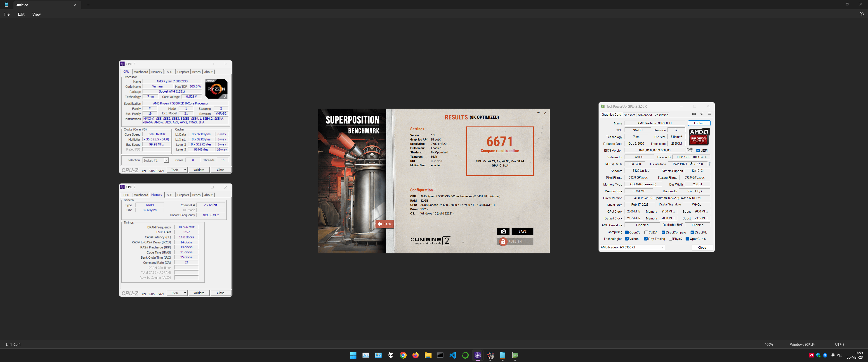Toggle Ray Tracing checkbox in GPU-Z
This screenshot has width=868, height=362.
(x=646, y=239)
